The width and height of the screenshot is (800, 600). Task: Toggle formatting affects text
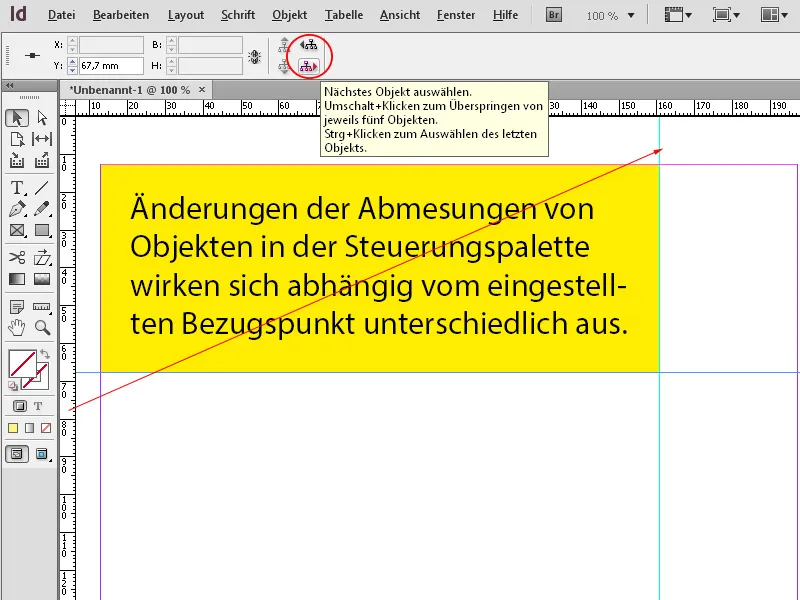(x=38, y=406)
